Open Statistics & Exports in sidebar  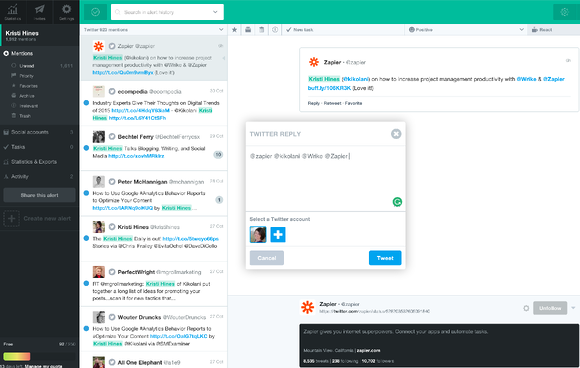(x=34, y=162)
